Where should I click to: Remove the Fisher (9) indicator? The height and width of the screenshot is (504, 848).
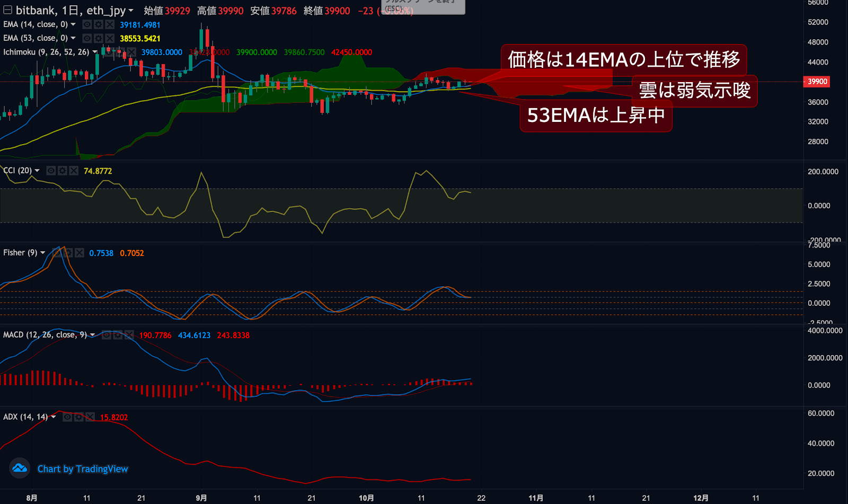[x=79, y=253]
